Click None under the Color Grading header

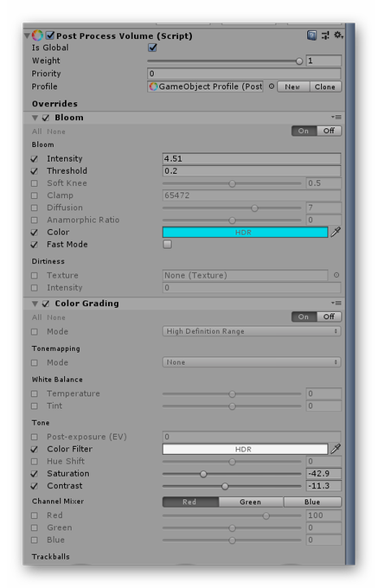[56, 317]
